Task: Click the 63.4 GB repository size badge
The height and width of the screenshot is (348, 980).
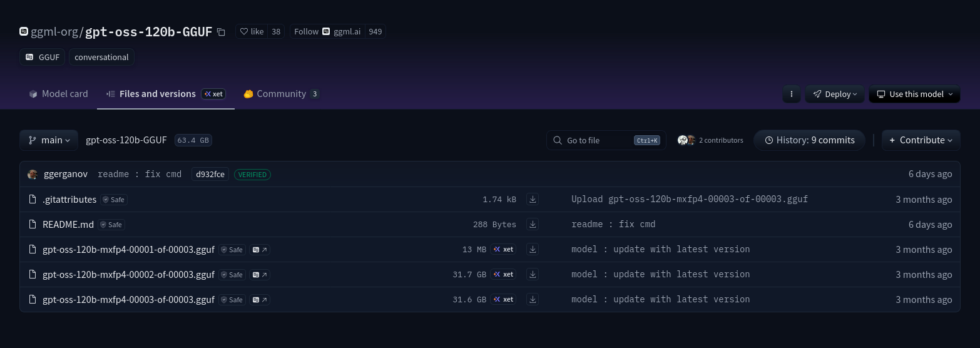Action: click(x=193, y=140)
